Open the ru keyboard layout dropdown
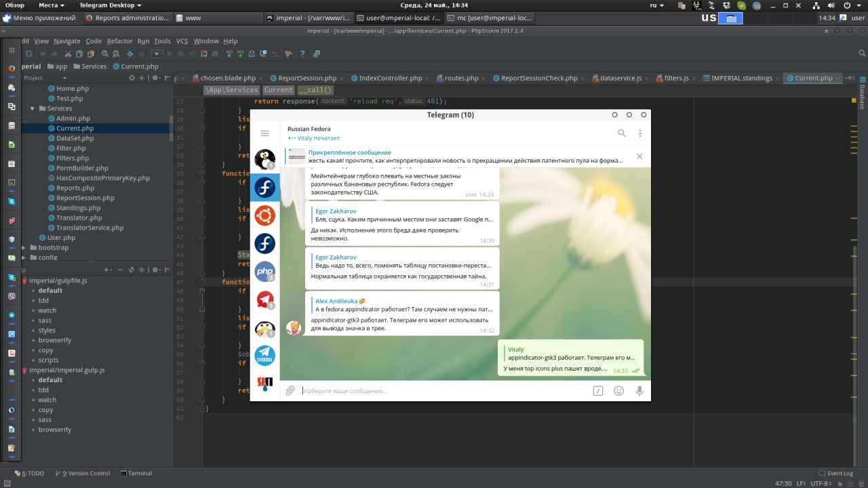 [657, 5]
